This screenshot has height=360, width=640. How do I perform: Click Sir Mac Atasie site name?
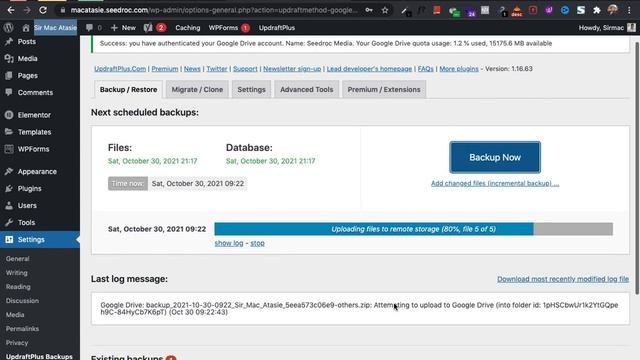[x=55, y=28]
